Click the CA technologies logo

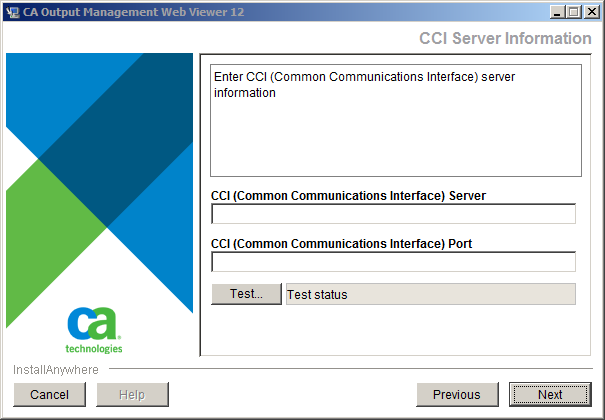coord(94,330)
